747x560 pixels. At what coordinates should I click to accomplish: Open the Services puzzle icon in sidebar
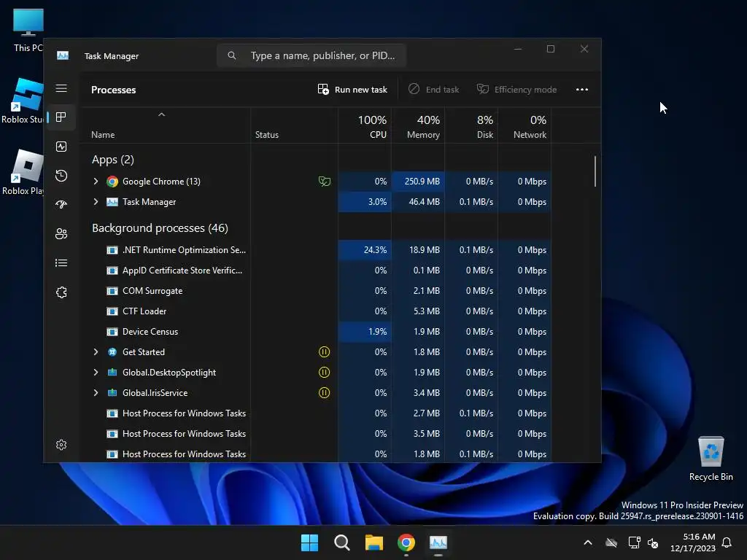pos(61,292)
